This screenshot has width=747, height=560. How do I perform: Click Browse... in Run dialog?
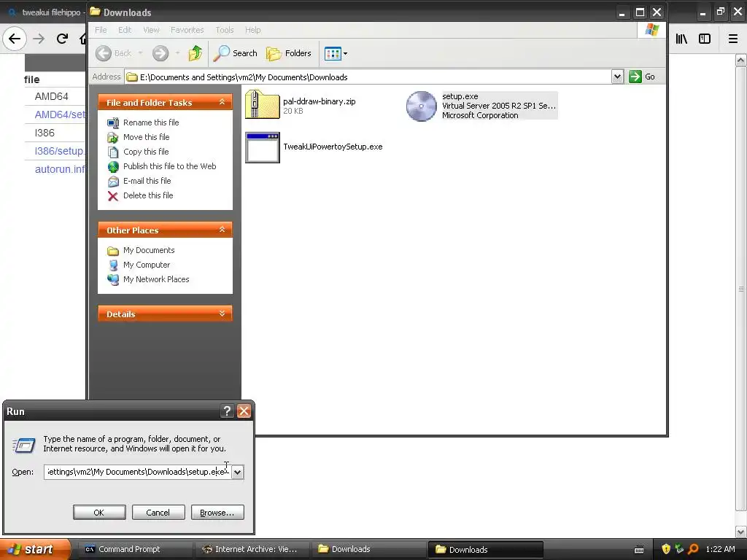(217, 513)
